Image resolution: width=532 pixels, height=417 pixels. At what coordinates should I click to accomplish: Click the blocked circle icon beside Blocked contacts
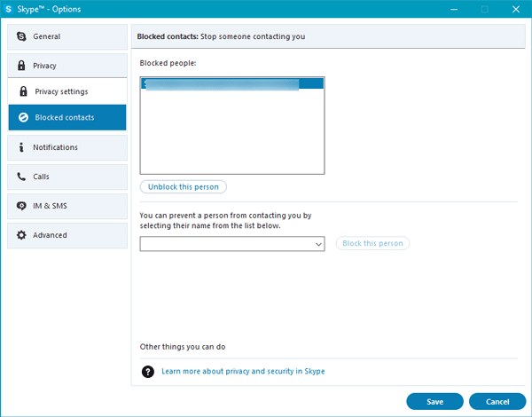(x=23, y=117)
